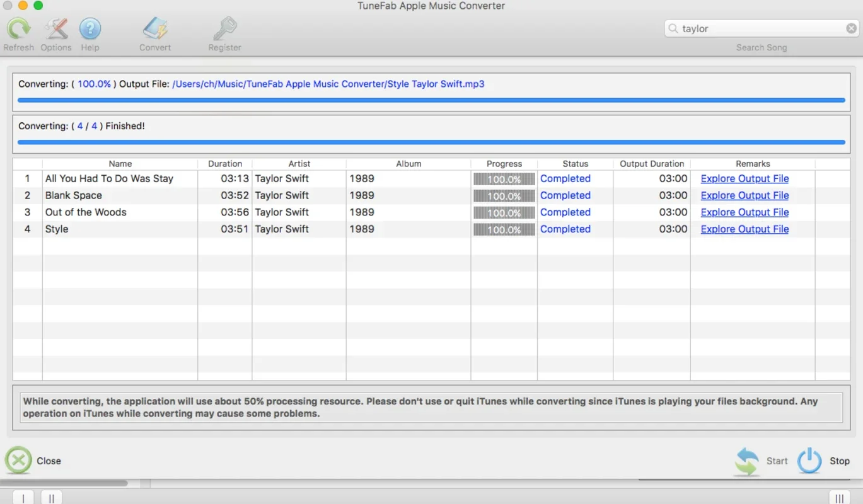Click the Convert toolbar icon
This screenshot has width=863, height=504.
[155, 29]
